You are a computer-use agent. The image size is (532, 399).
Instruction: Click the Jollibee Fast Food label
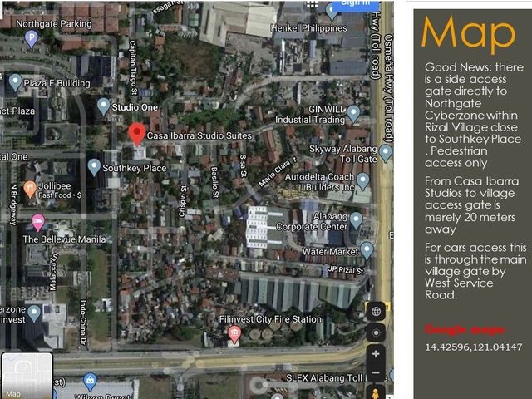tap(60, 190)
